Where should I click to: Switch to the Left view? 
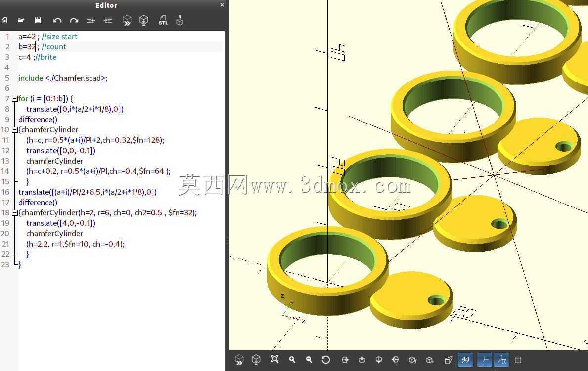point(395,360)
